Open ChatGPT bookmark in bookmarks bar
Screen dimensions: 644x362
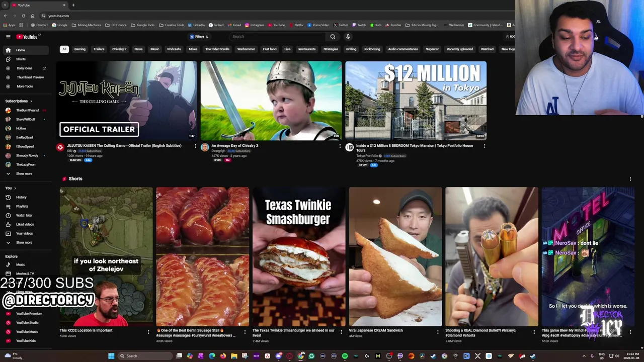[40, 25]
